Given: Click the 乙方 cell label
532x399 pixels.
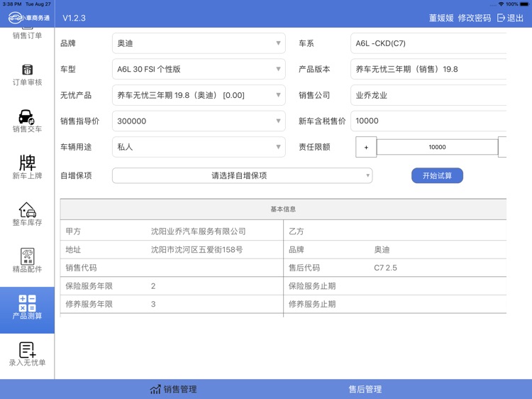Looking at the screenshot, I should [x=297, y=231].
